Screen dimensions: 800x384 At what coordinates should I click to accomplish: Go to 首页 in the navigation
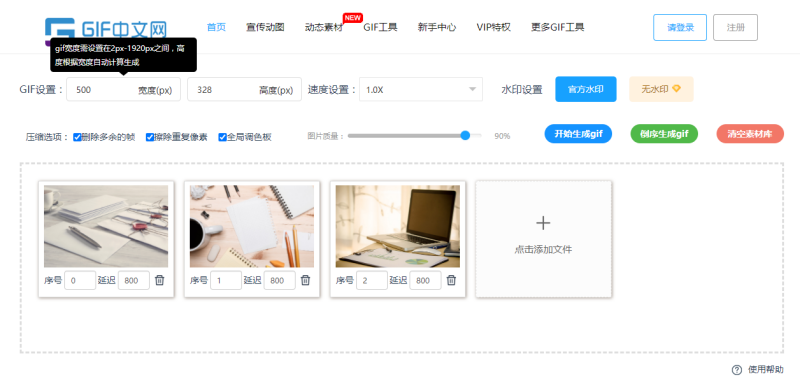[216, 28]
